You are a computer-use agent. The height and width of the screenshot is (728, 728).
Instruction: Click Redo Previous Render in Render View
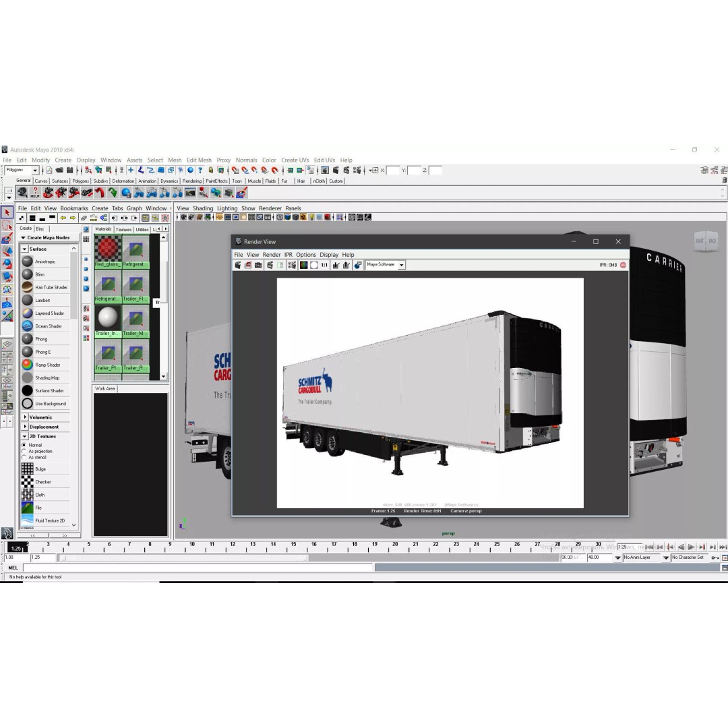tap(238, 265)
